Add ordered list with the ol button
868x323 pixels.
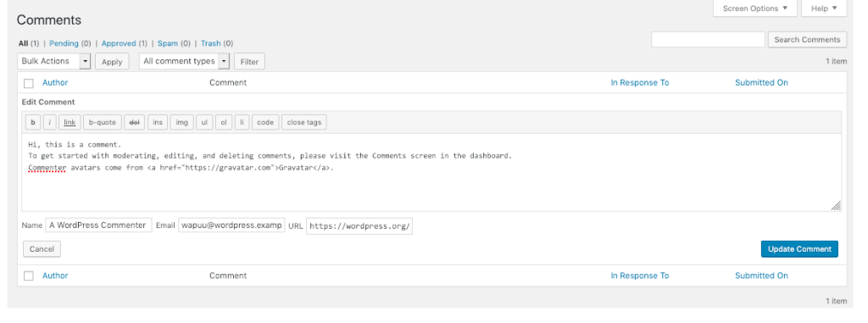click(224, 122)
